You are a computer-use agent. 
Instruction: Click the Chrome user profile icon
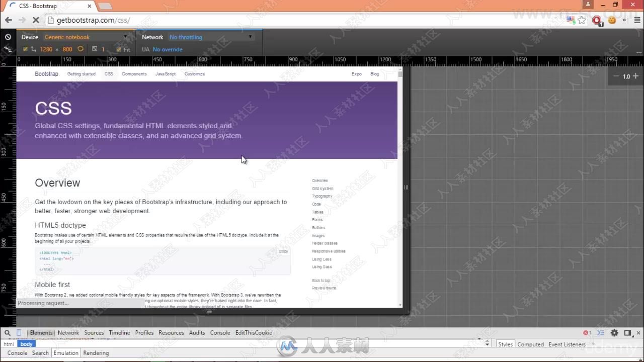588,4
